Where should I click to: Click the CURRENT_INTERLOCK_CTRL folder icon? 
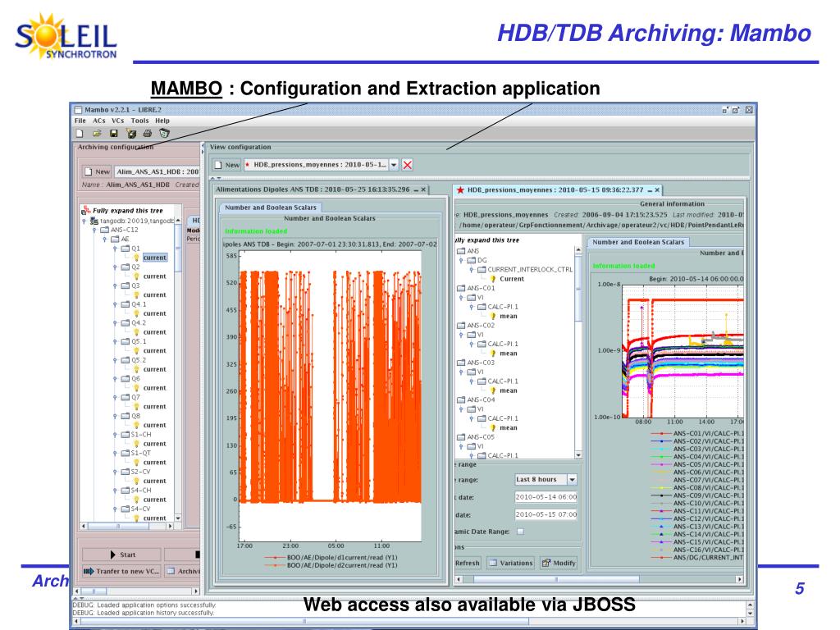(x=482, y=269)
